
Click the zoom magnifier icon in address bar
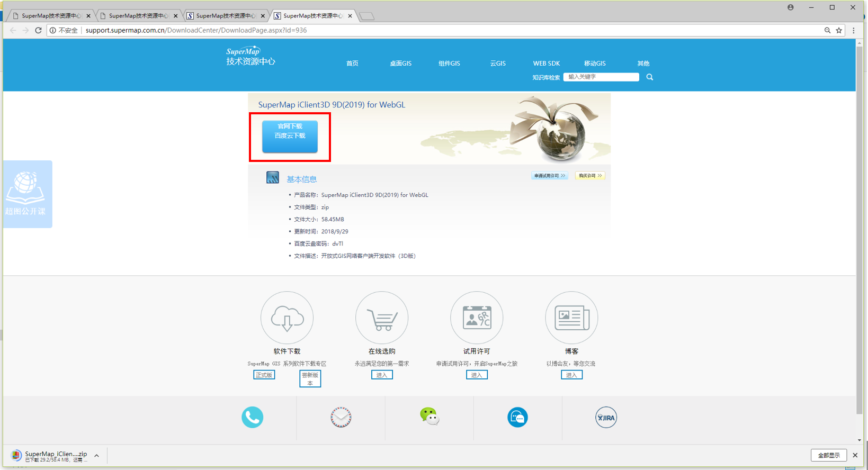click(827, 30)
